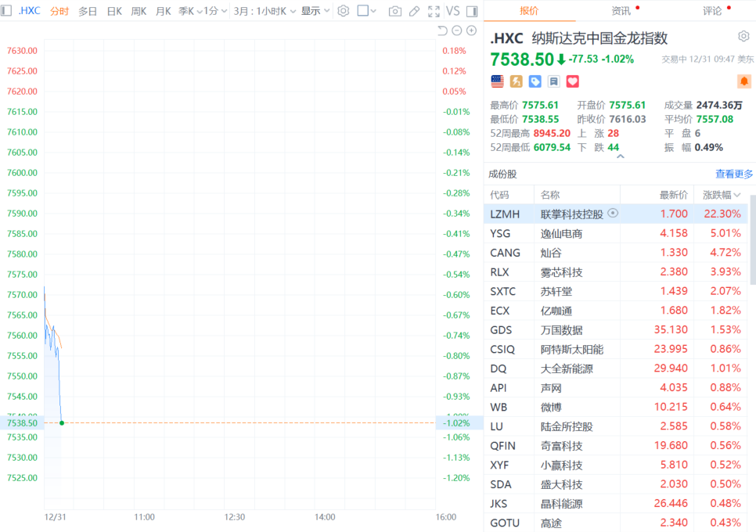Select the 日K chart tab
This screenshot has width=756, height=532.
coord(114,11)
